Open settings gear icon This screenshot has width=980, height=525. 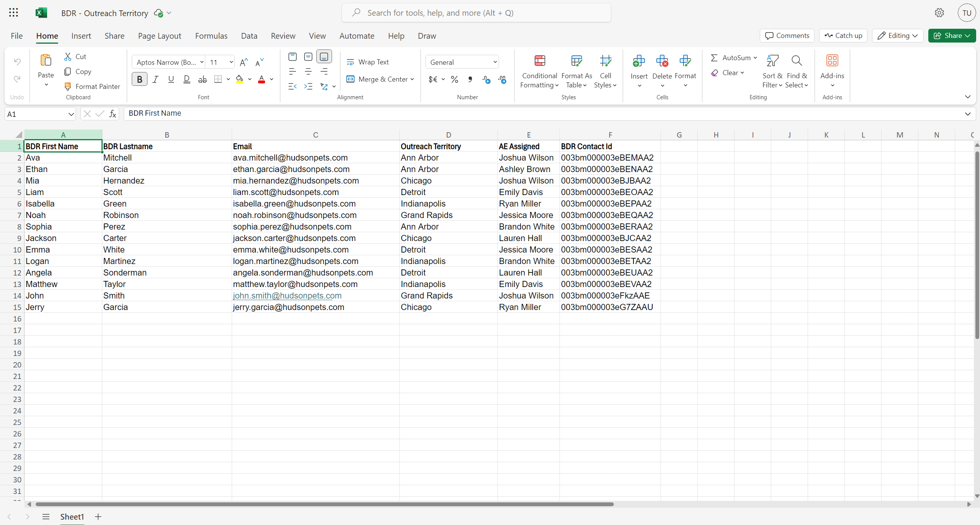pyautogui.click(x=939, y=13)
